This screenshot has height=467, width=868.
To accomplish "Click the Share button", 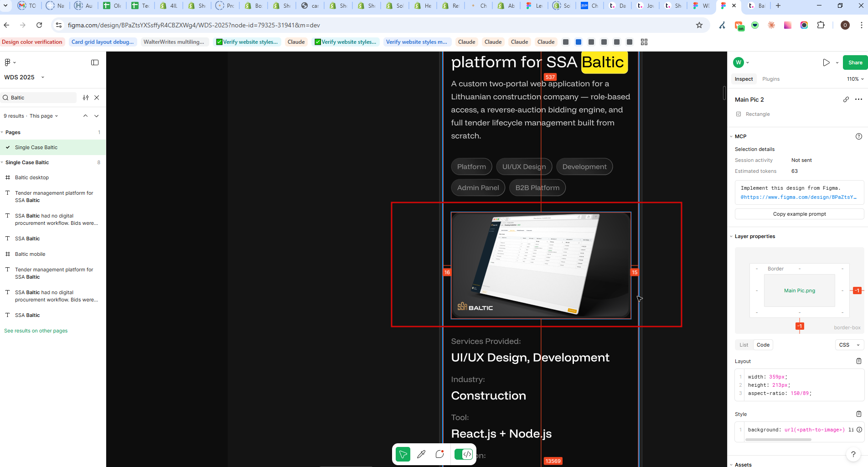I will tap(855, 62).
